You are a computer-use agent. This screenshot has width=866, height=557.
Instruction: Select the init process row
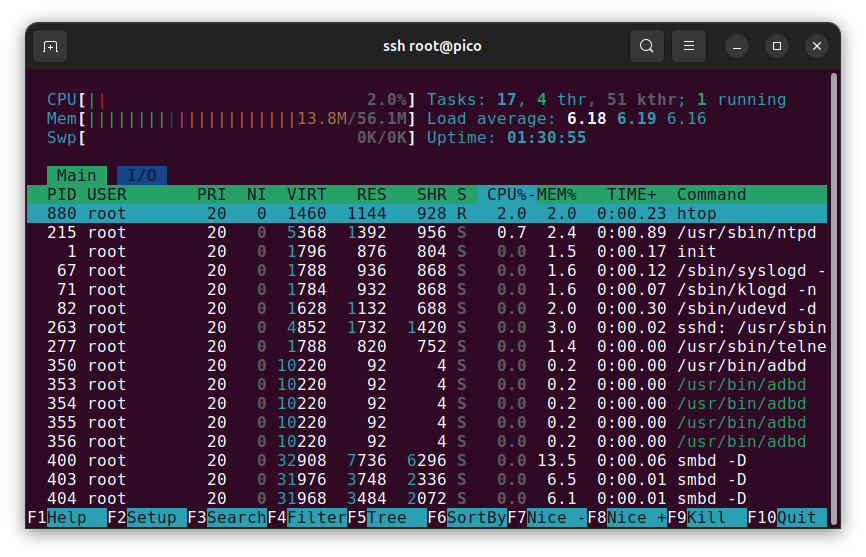pos(427,252)
